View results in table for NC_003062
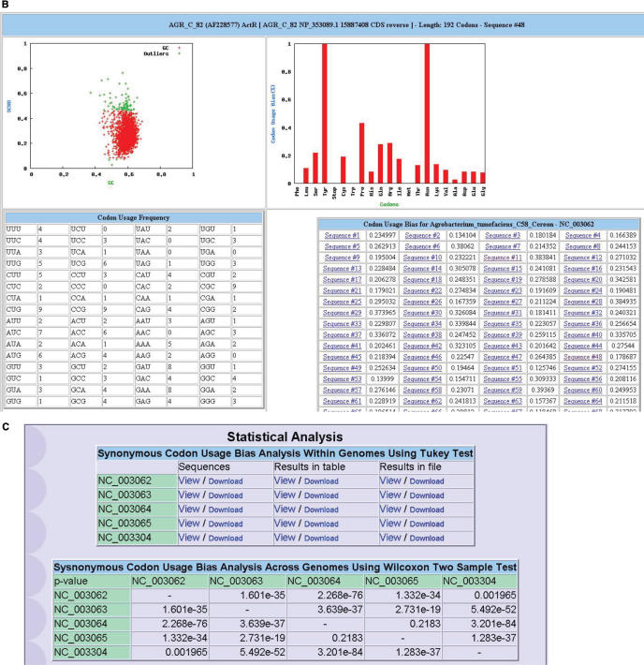The image size is (644, 665). click(285, 480)
